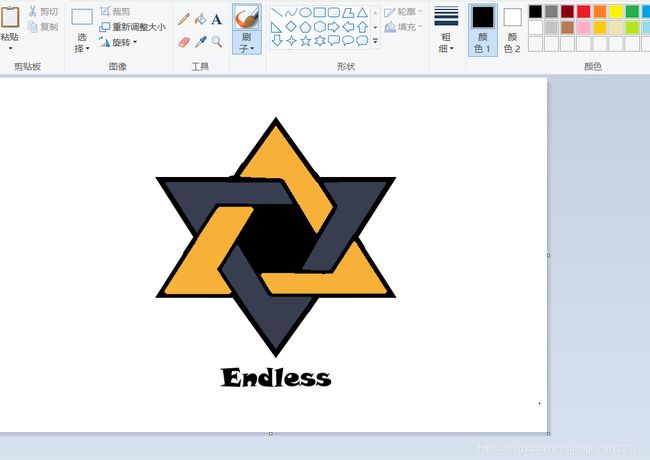Select the Fill with color bucket tool
The width and height of the screenshot is (650, 460).
pos(200,19)
